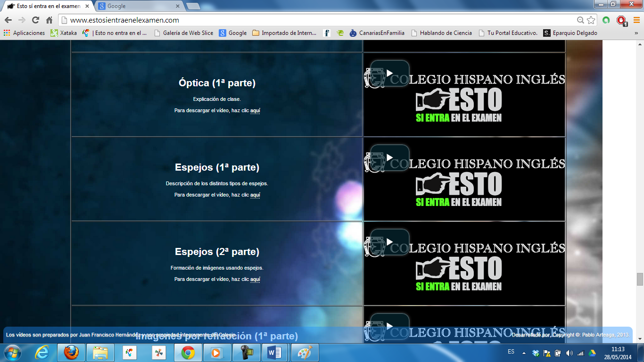This screenshot has height=362, width=644.
Task: Click the ES language indicator
Action: point(511,352)
